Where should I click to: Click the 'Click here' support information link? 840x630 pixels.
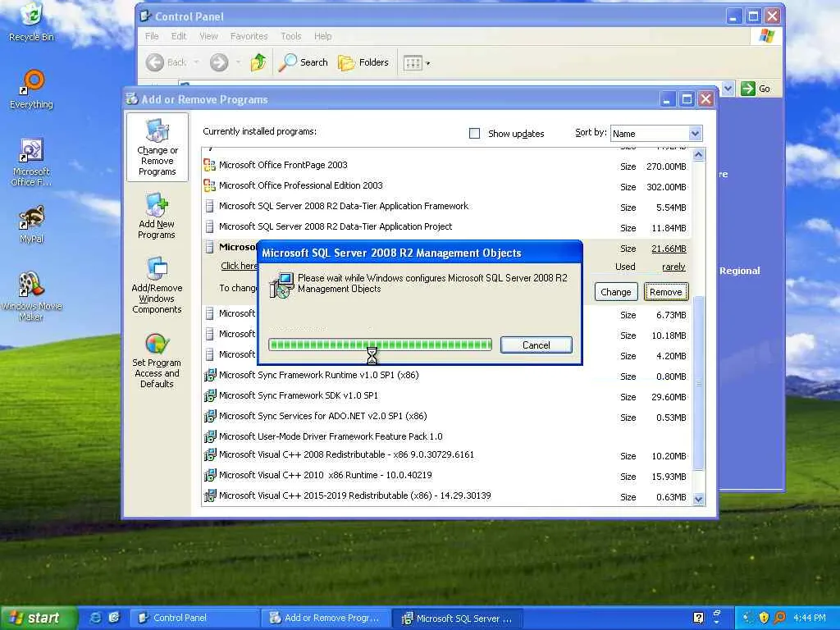click(x=239, y=266)
